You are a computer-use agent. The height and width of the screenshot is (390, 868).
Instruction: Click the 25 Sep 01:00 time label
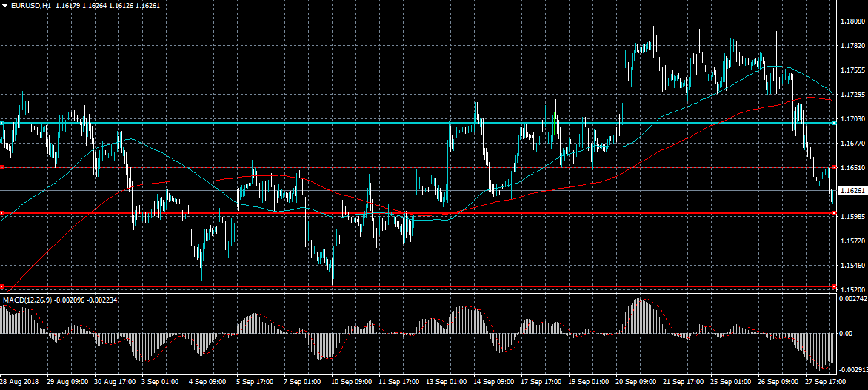[730, 382]
